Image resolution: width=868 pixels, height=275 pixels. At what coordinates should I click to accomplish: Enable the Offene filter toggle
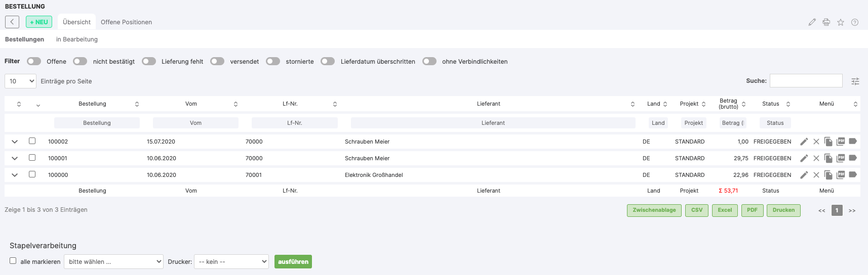[34, 61]
